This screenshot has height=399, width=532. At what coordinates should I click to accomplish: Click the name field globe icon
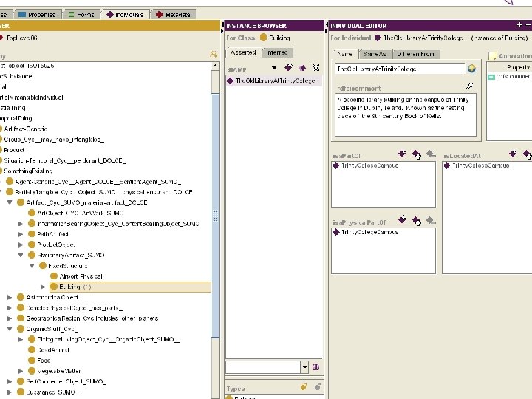click(x=471, y=69)
